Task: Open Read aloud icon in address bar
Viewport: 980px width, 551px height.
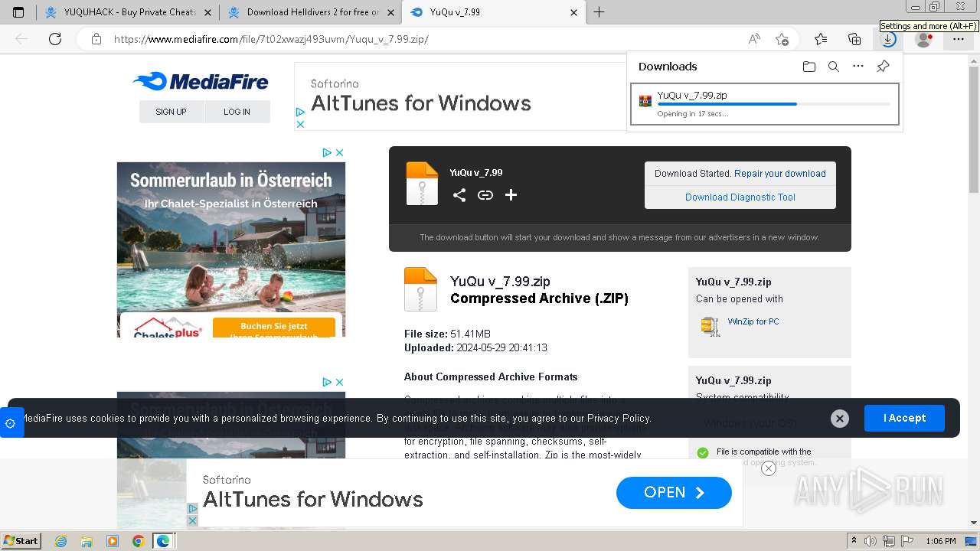Action: (754, 39)
